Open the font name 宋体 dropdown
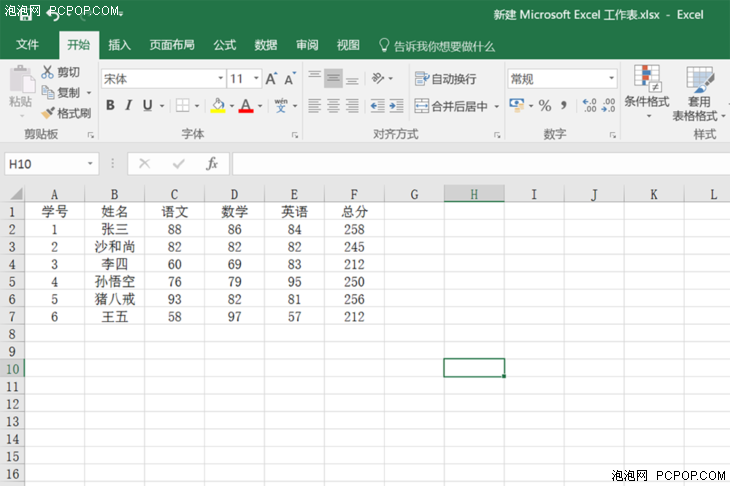 [221, 79]
